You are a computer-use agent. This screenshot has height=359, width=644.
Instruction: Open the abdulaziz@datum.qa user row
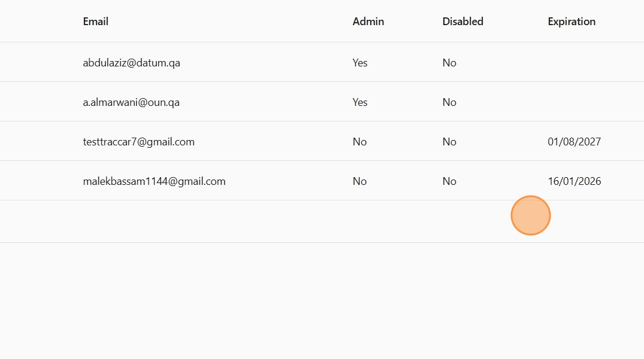click(x=131, y=63)
